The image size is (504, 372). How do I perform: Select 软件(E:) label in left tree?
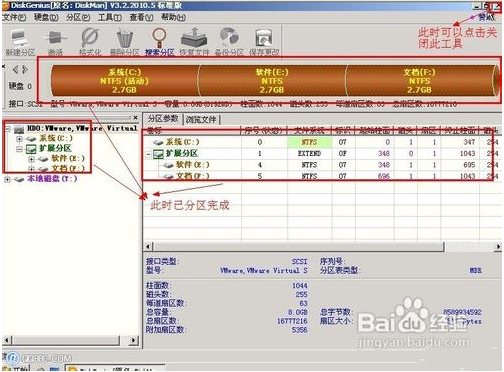coord(68,159)
